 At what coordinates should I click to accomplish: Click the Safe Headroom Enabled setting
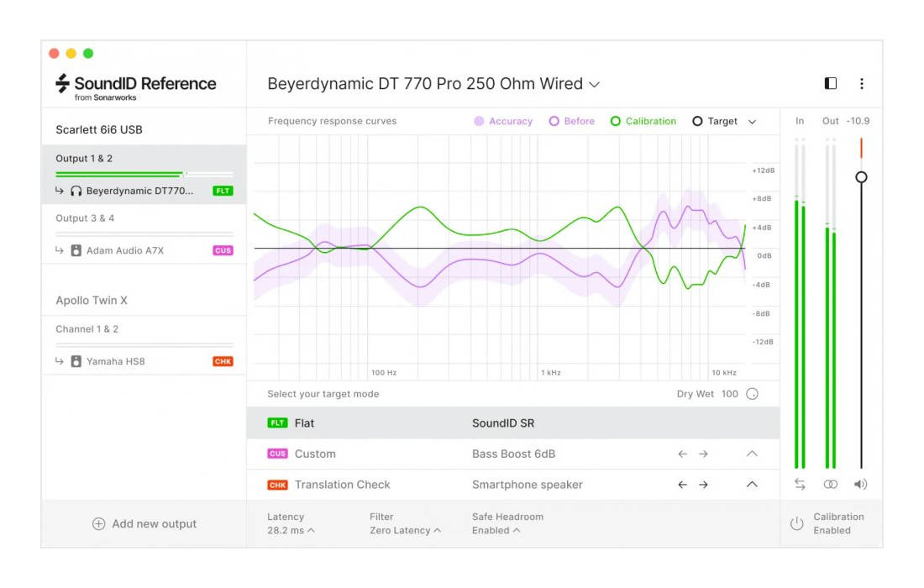click(x=496, y=530)
